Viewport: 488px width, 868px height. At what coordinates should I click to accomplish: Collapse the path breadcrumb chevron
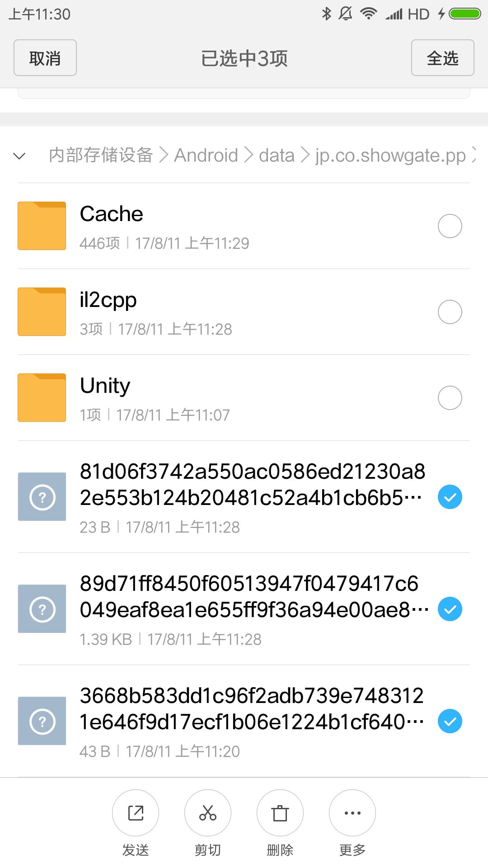click(x=19, y=156)
